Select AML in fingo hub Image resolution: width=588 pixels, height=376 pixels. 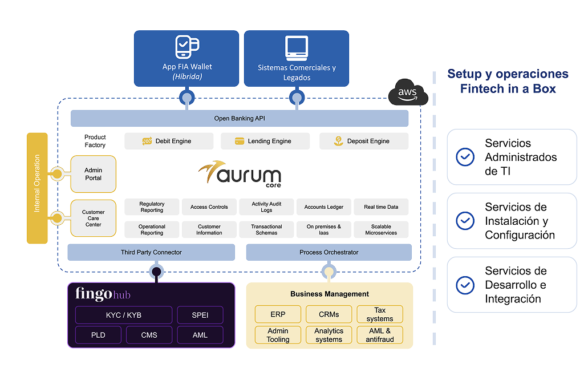point(200,335)
